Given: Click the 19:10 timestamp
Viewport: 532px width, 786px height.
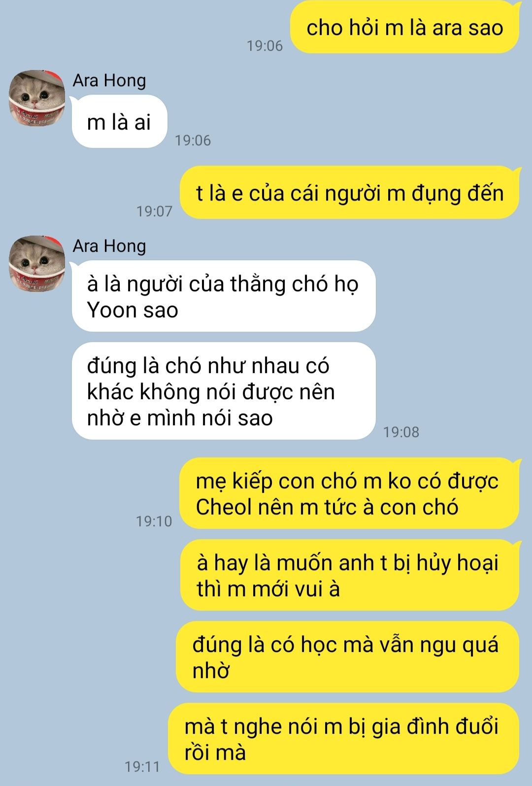Looking at the screenshot, I should [154, 521].
